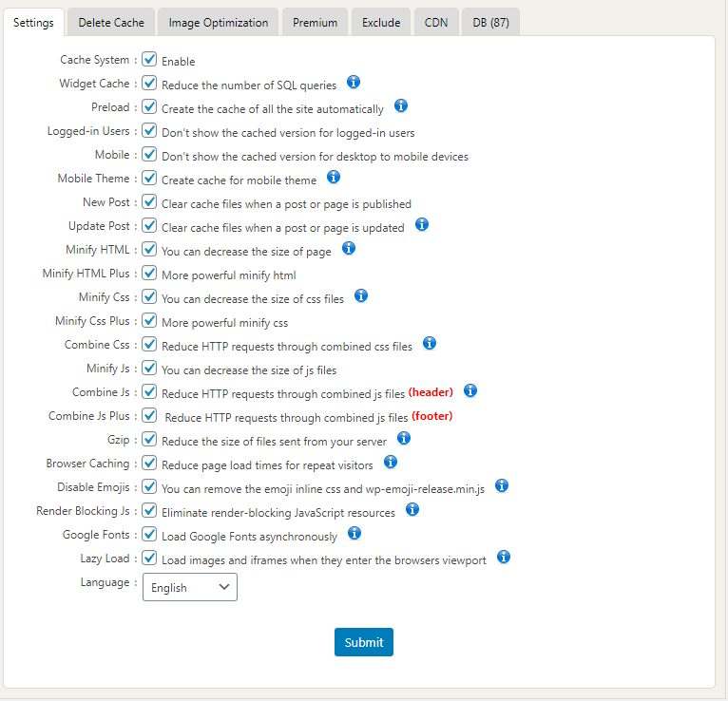Viewport: 728px width, 701px height.
Task: Click the Mobile Theme info icon
Action: 334,178
